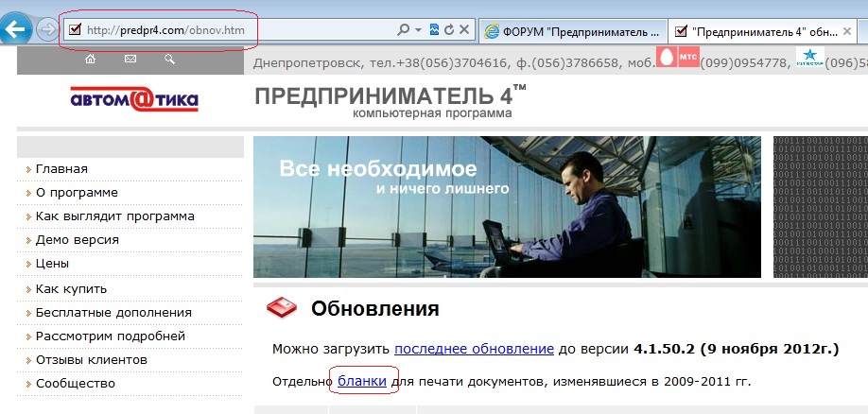Click the pink egg operator logo
The width and height of the screenshot is (868, 414).
(667, 57)
